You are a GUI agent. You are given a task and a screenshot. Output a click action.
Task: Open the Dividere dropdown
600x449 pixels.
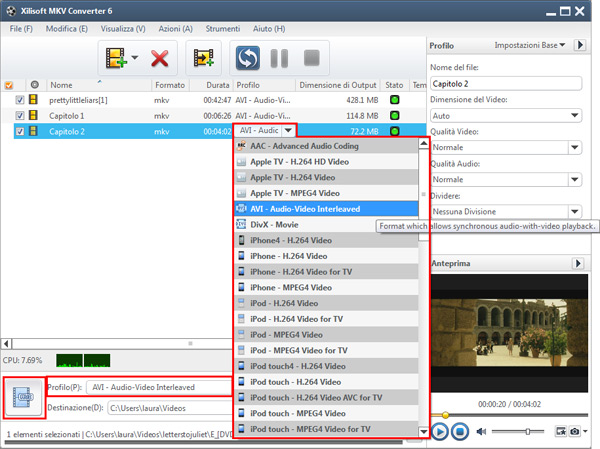coord(505,212)
